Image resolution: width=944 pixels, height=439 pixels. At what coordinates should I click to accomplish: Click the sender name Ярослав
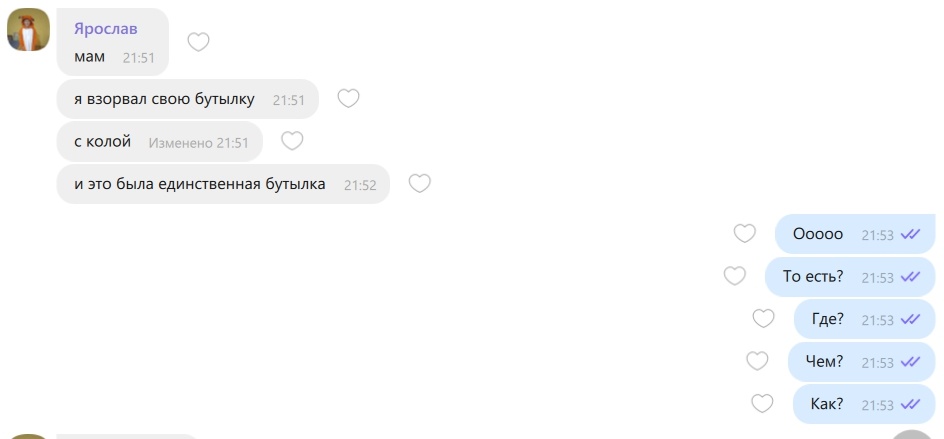pyautogui.click(x=105, y=28)
